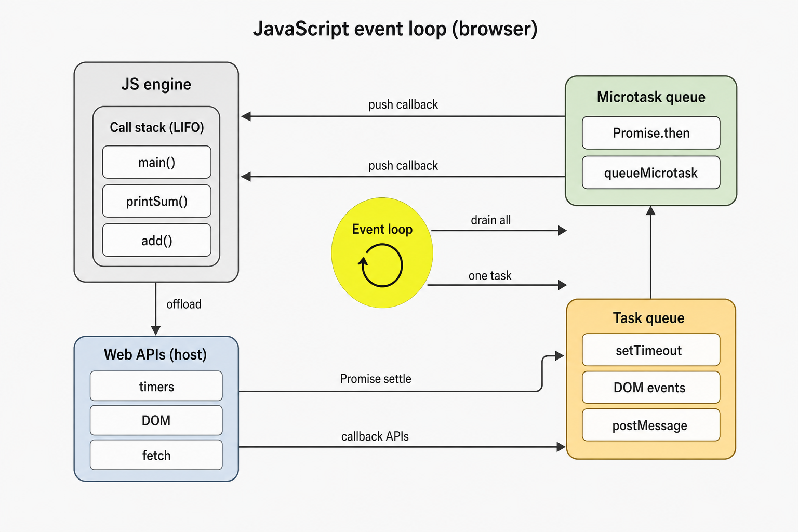The height and width of the screenshot is (532, 798).
Task: Select the add() stack frame
Action: point(157,240)
